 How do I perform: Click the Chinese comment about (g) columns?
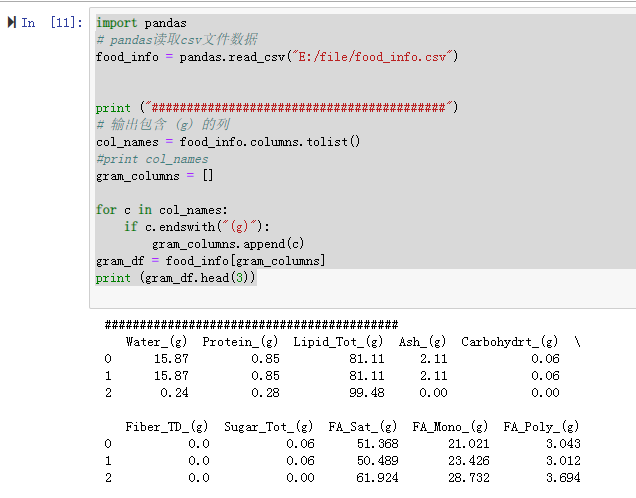(163, 124)
